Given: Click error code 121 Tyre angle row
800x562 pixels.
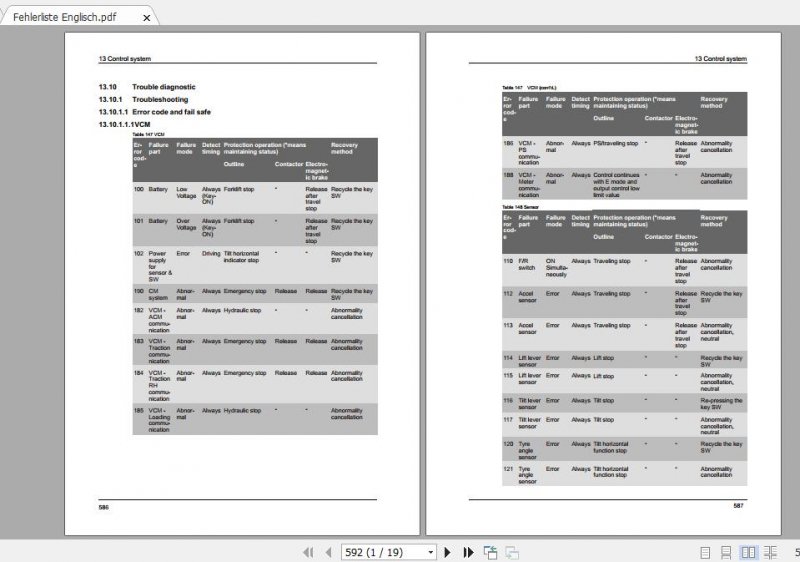Looking at the screenshot, I should click(x=624, y=474).
